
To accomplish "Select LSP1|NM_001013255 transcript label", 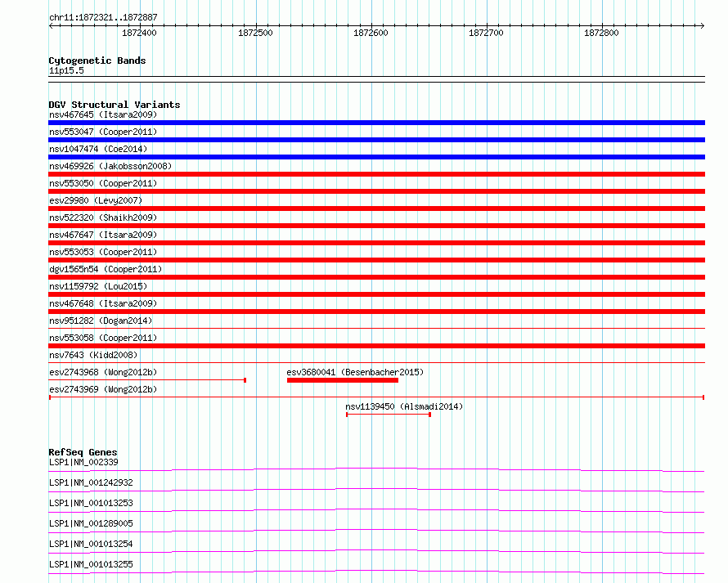I will (x=91, y=564).
